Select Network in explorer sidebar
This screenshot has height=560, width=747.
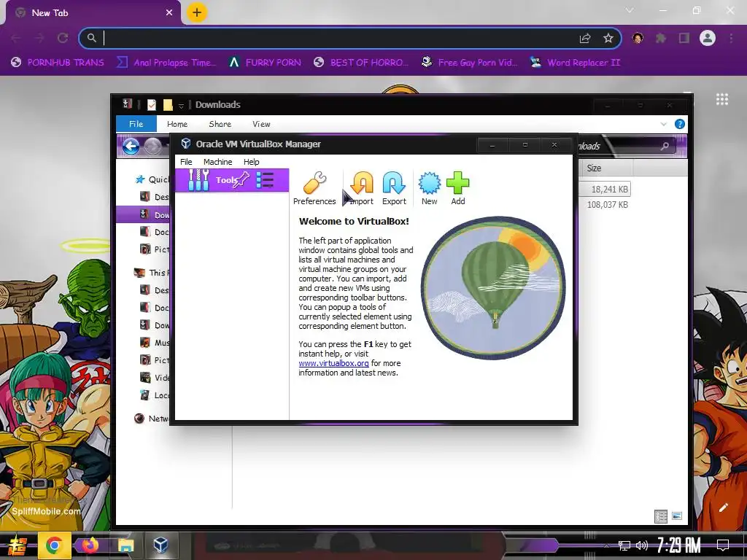pyautogui.click(x=152, y=419)
